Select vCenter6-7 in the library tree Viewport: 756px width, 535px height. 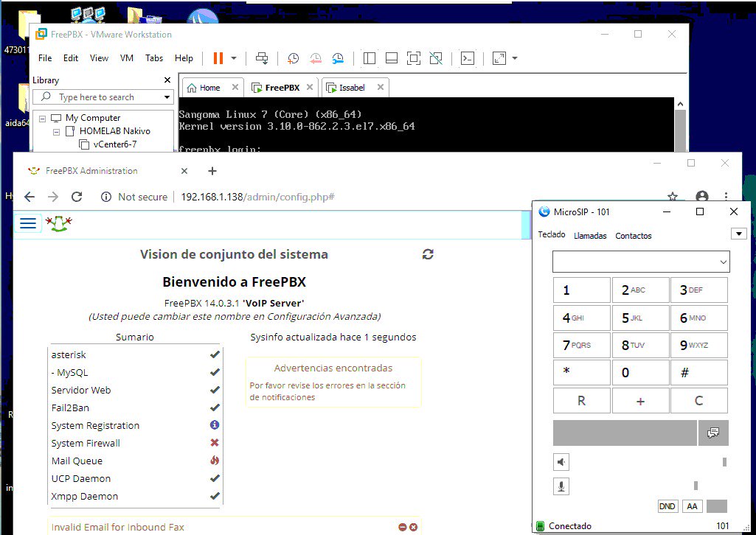(115, 144)
